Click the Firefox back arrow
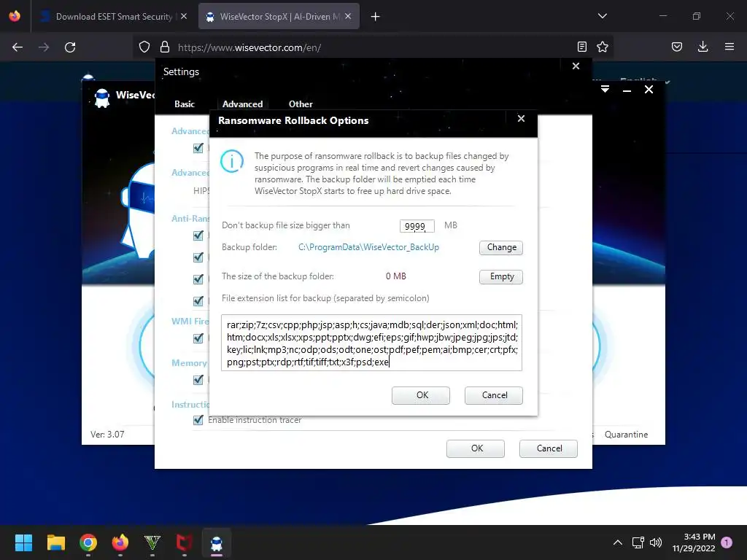Viewport: 747px width, 560px height. (x=18, y=47)
